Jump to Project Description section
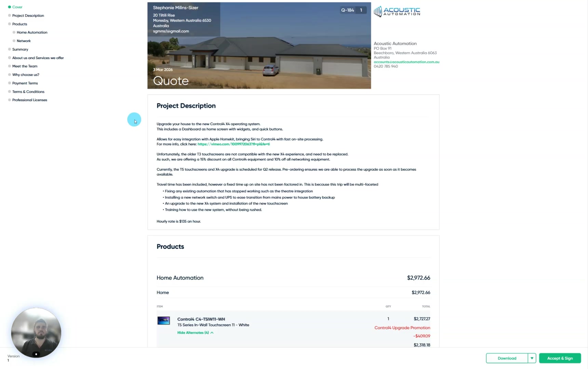This screenshot has height=369, width=588. point(28,15)
